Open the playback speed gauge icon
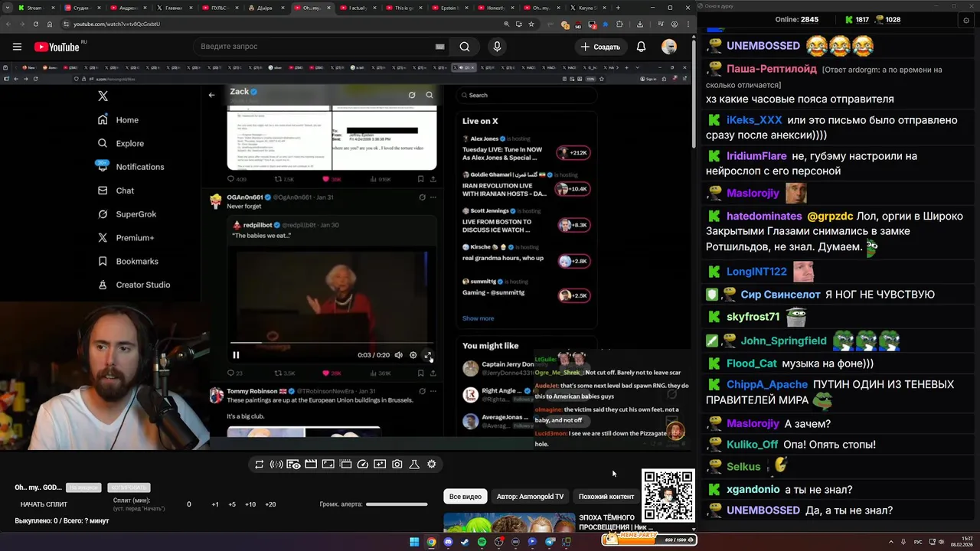Image resolution: width=980 pixels, height=551 pixels. [x=363, y=465]
